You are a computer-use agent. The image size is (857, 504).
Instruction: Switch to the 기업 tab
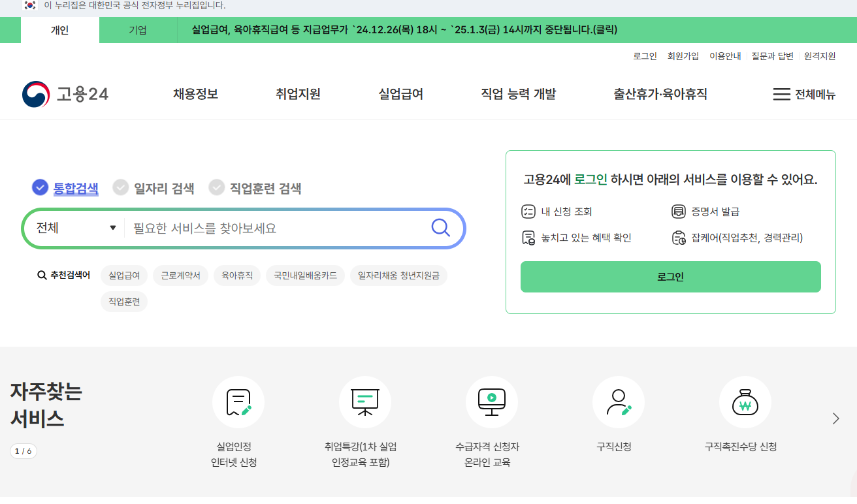tap(137, 29)
